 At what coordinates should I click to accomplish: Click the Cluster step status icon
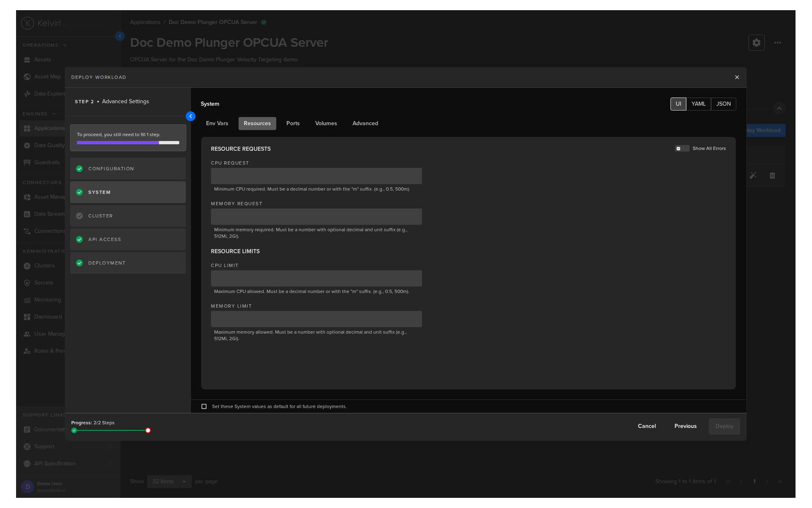(79, 216)
